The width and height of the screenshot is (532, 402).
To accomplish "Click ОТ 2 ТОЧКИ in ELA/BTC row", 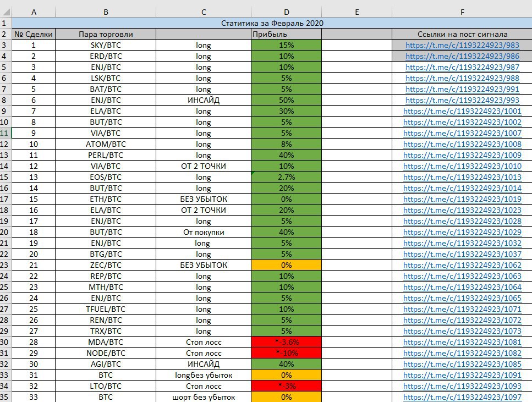I will click(204, 210).
